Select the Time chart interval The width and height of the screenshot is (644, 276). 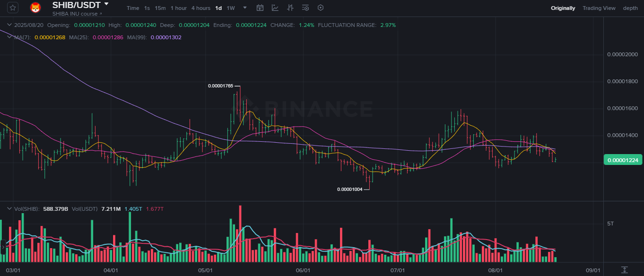tap(133, 8)
